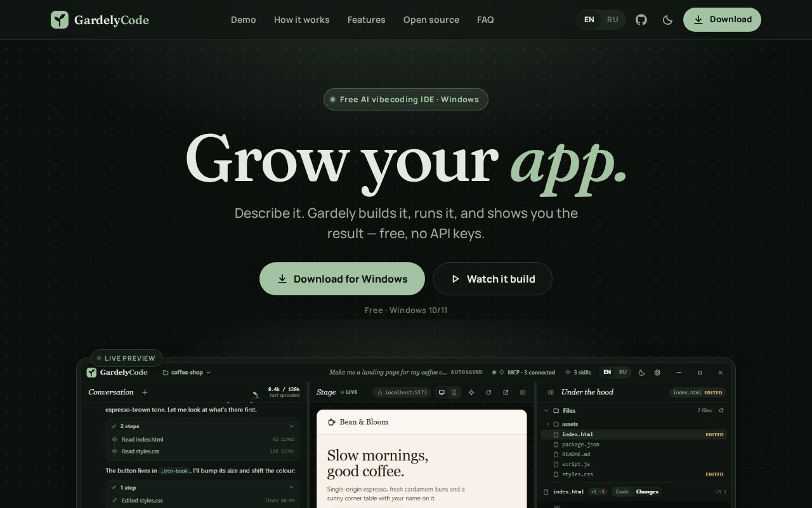Open README.md in the file tree
The height and width of the screenshot is (508, 812).
point(633,455)
